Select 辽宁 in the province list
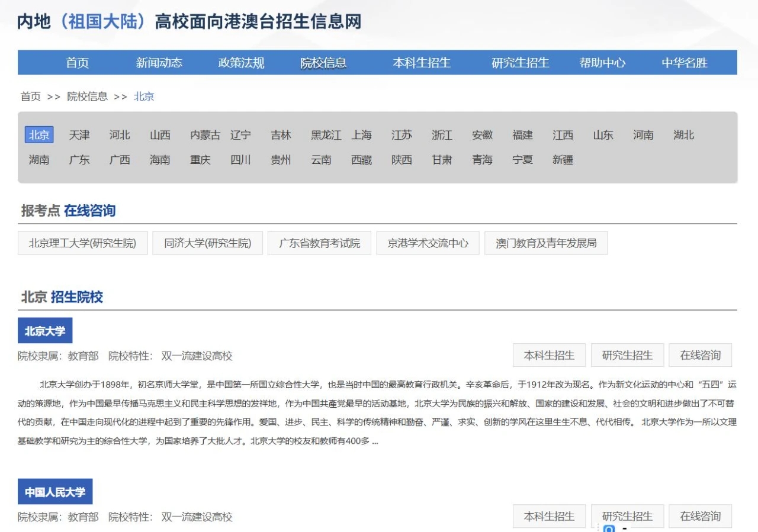 tap(240, 135)
